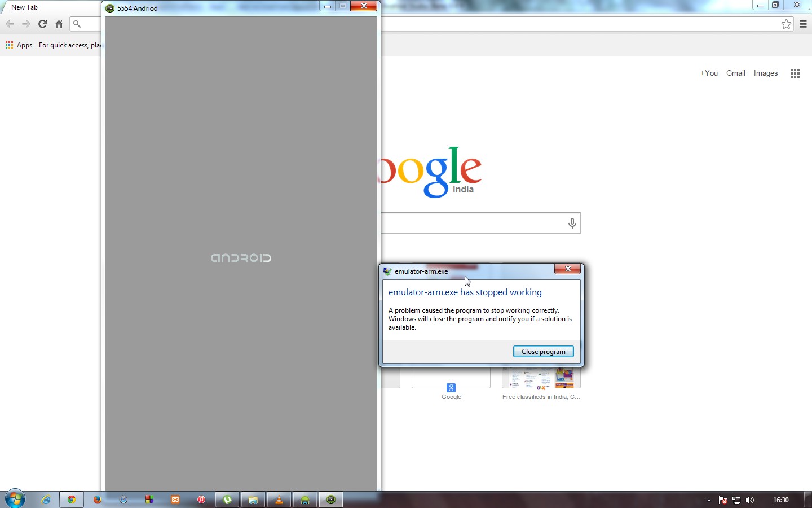
Task: Open the Google apps launcher grid
Action: coord(795,73)
